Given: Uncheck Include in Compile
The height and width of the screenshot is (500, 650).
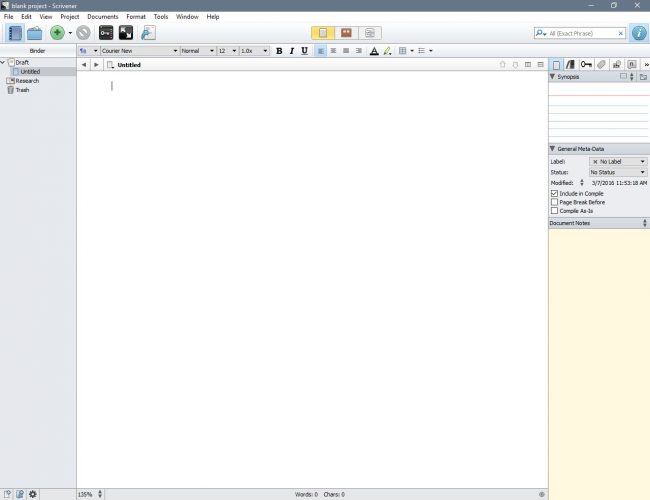Looking at the screenshot, I should click(x=554, y=194).
